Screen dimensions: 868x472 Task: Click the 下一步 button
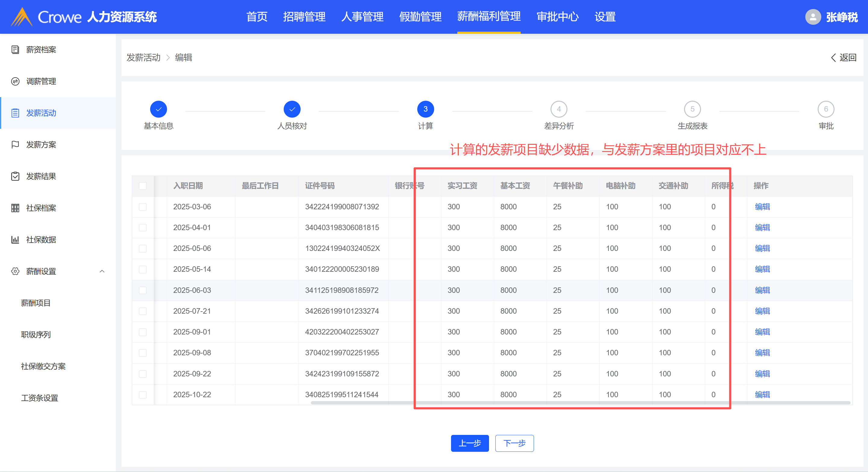(x=514, y=443)
